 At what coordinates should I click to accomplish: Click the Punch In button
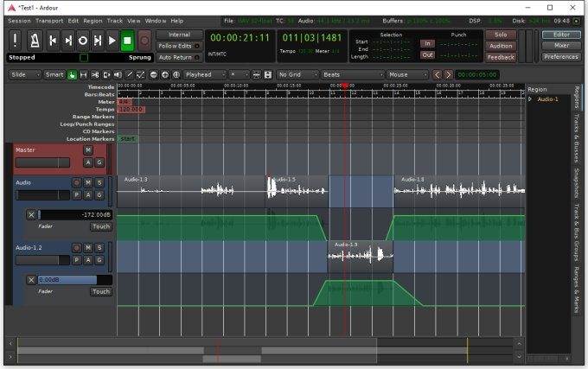[427, 43]
